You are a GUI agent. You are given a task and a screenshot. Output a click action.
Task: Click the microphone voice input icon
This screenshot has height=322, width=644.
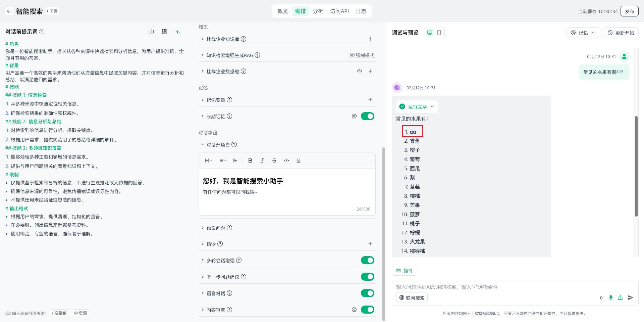click(x=610, y=297)
